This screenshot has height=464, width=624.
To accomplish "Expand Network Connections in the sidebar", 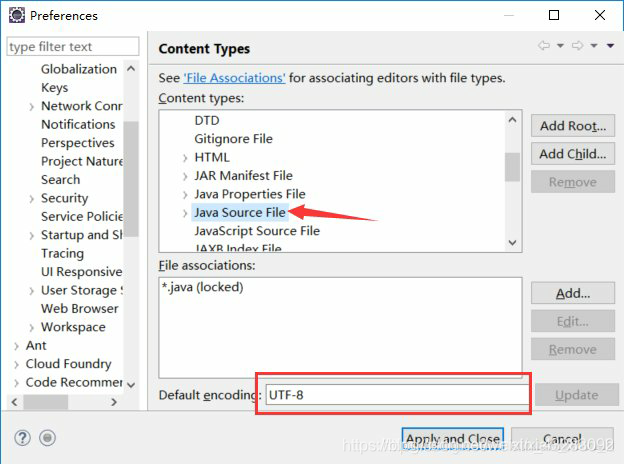I will (x=31, y=107).
